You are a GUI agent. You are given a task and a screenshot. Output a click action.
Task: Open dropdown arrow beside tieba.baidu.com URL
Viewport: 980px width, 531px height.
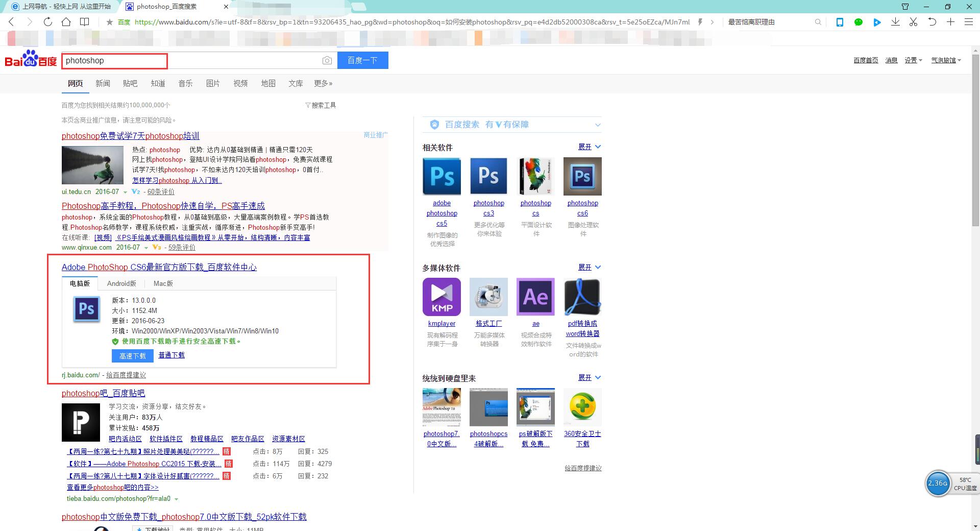[177, 499]
